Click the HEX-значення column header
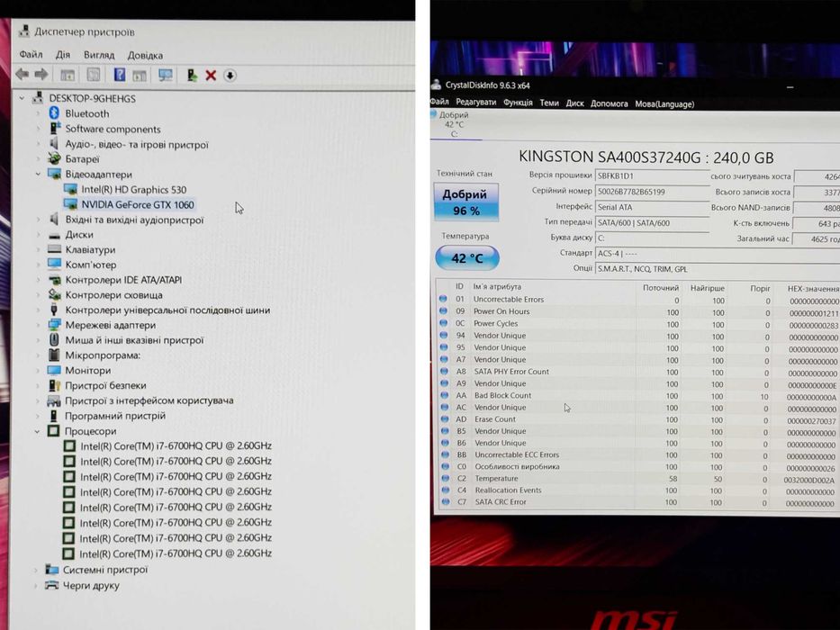840x630 pixels. coord(813,288)
